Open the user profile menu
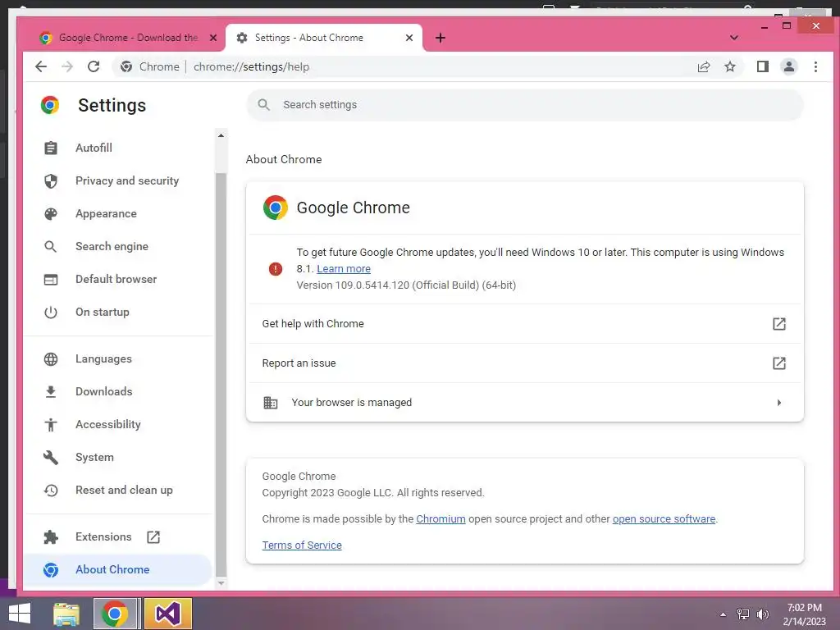Viewport: 840px width, 630px height. pos(789,66)
